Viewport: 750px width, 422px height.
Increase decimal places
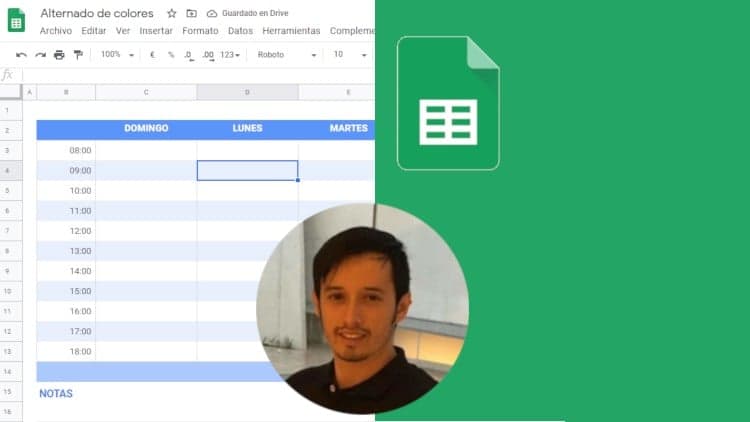point(208,55)
